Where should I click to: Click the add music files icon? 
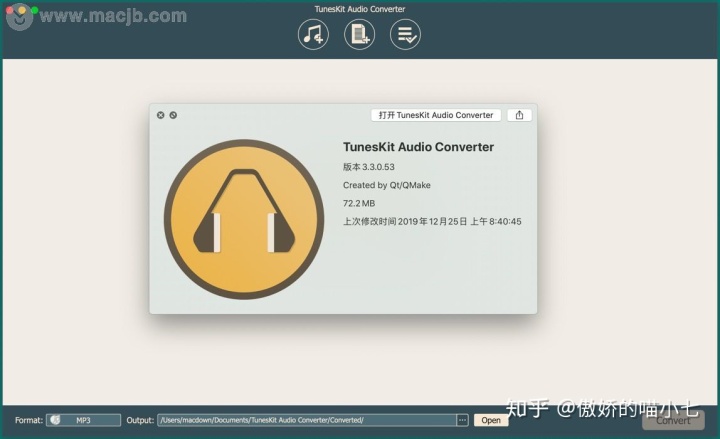(x=313, y=34)
